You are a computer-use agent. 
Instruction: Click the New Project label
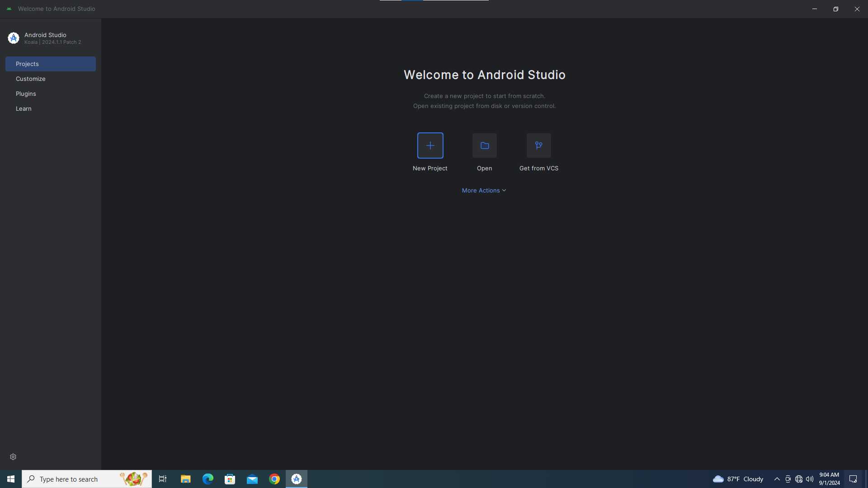[430, 168]
